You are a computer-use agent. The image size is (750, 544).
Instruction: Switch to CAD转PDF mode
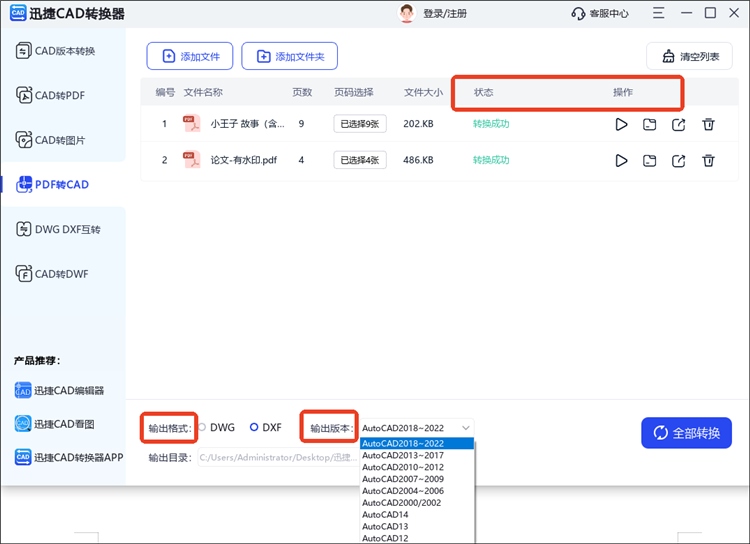click(x=51, y=95)
